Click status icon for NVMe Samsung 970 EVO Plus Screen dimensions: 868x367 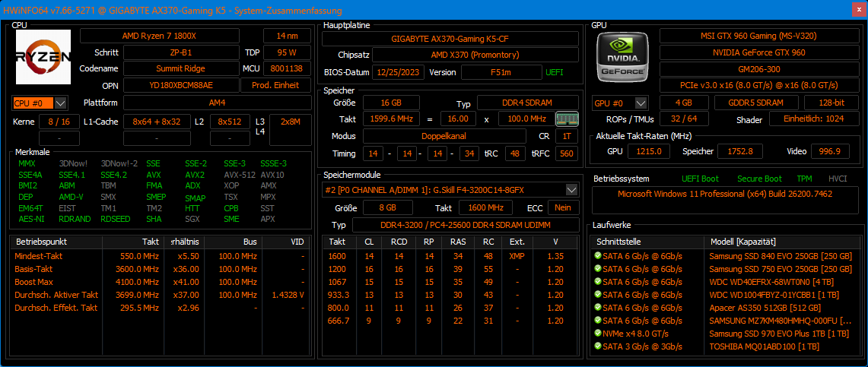598,334
